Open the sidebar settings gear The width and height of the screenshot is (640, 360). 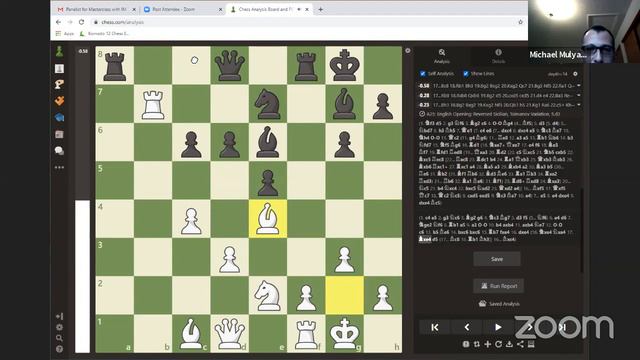tap(60, 327)
